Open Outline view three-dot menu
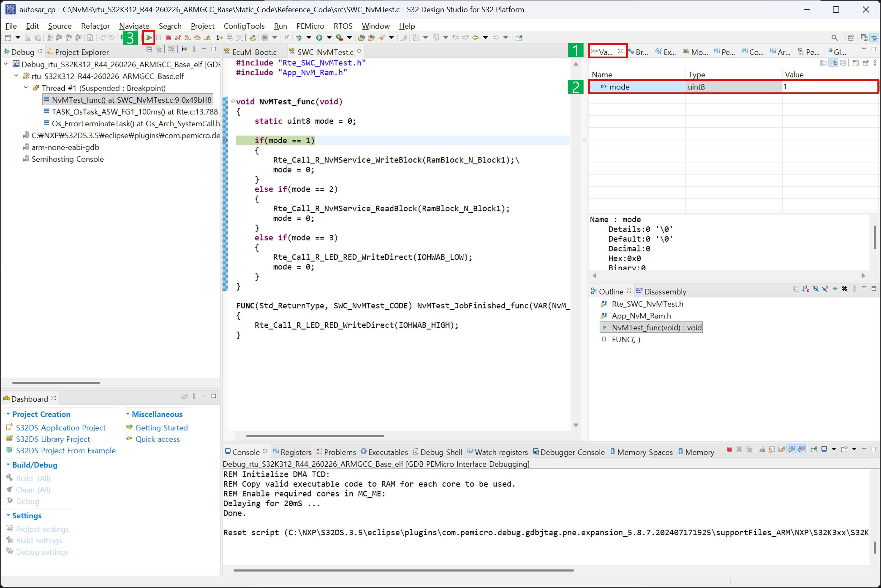The height and width of the screenshot is (588, 881). 854,289
